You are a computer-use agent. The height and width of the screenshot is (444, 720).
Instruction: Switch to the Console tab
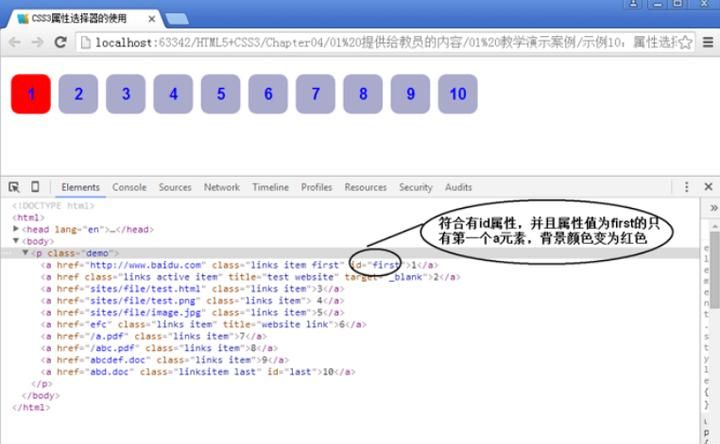[129, 187]
